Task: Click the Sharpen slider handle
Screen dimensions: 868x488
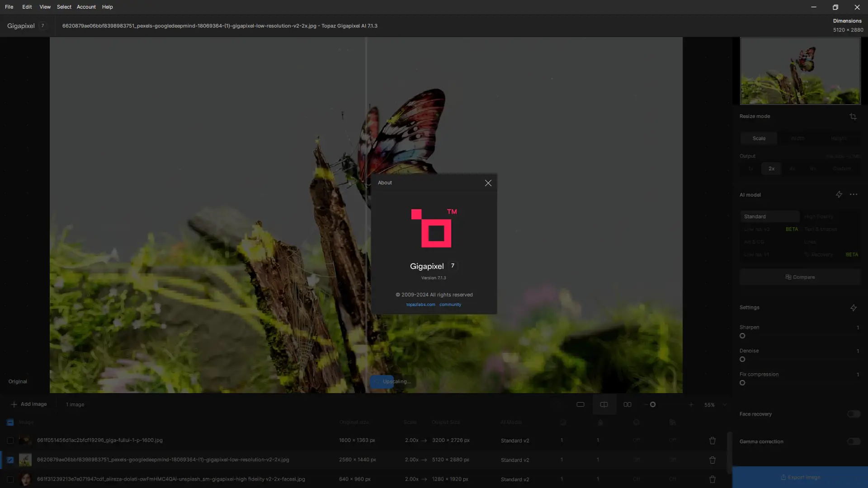Action: [742, 336]
